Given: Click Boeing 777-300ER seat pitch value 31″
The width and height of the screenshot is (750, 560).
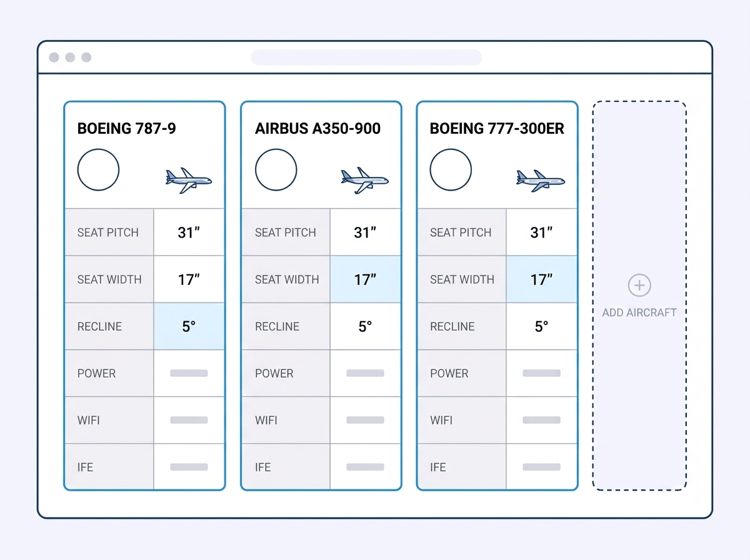Looking at the screenshot, I should tap(541, 232).
